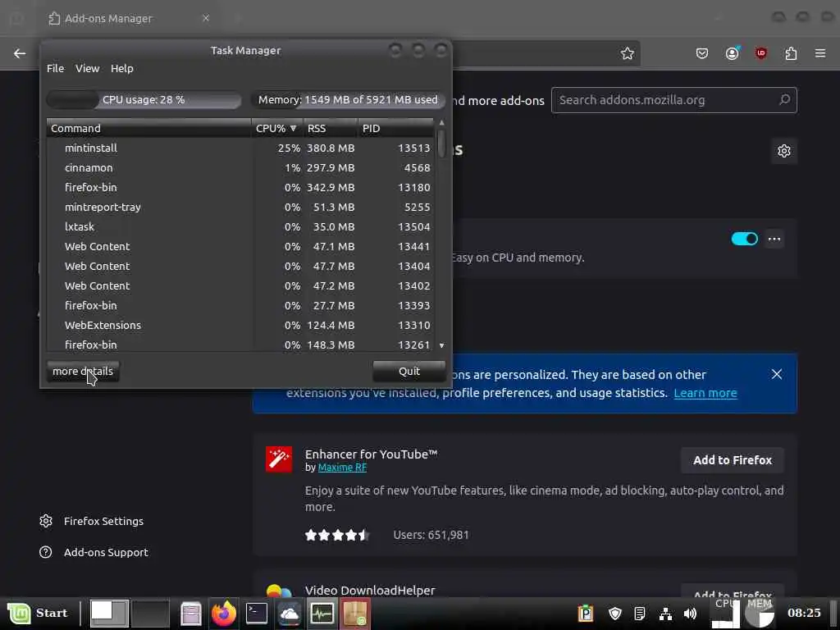Open the Firefox hamburger menu

pos(820,53)
